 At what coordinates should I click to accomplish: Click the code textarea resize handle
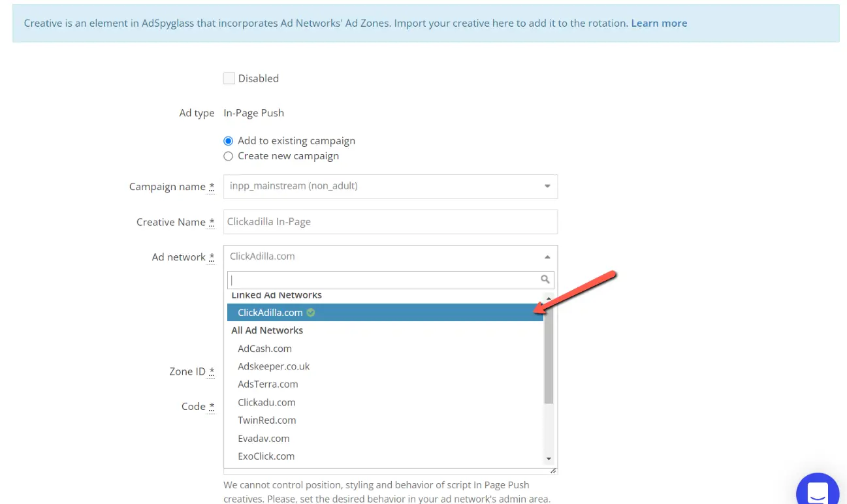click(553, 471)
